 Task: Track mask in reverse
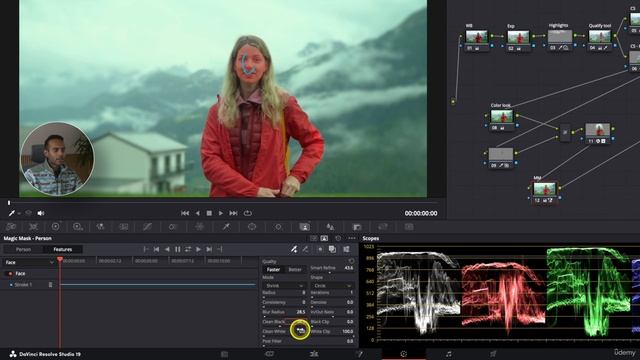[x=167, y=249]
